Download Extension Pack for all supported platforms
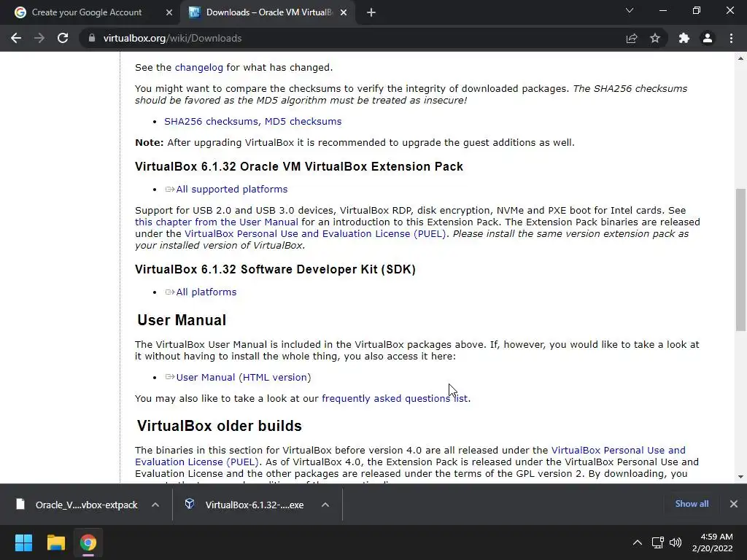 231,189
